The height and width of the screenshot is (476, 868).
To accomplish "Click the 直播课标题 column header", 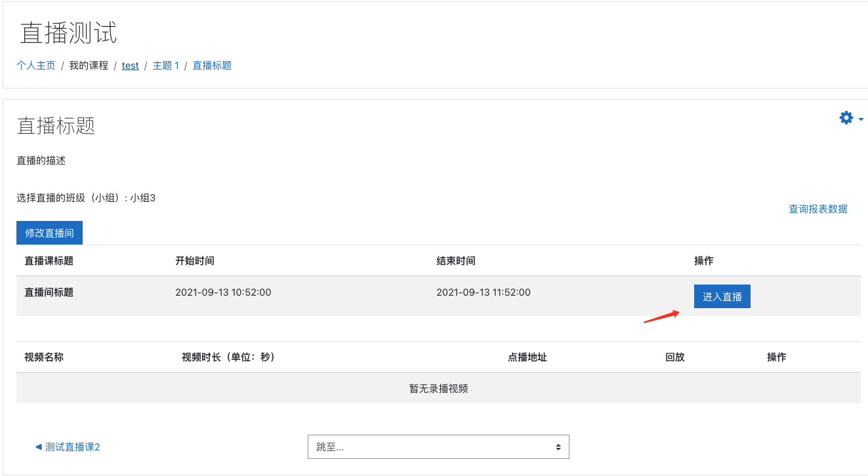I will pos(49,261).
